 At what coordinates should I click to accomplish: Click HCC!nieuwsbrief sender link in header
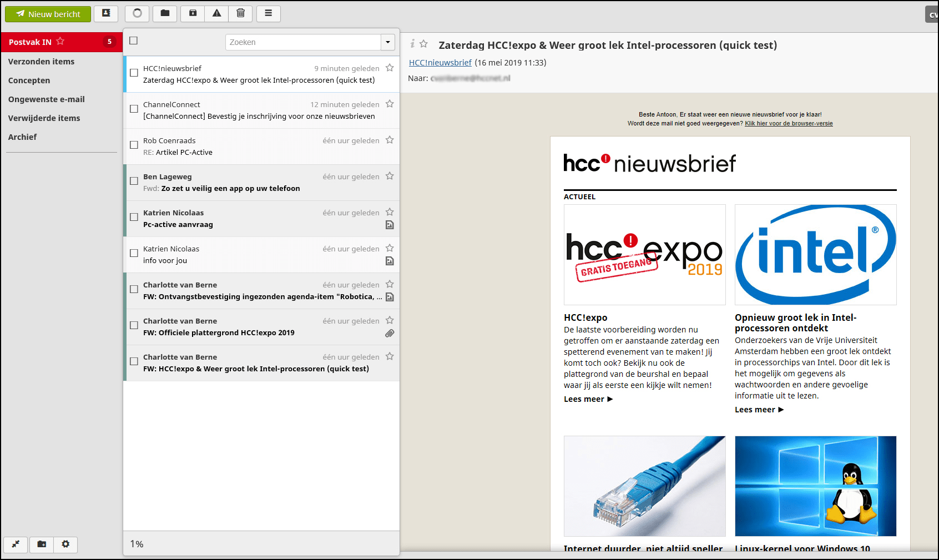(x=440, y=63)
